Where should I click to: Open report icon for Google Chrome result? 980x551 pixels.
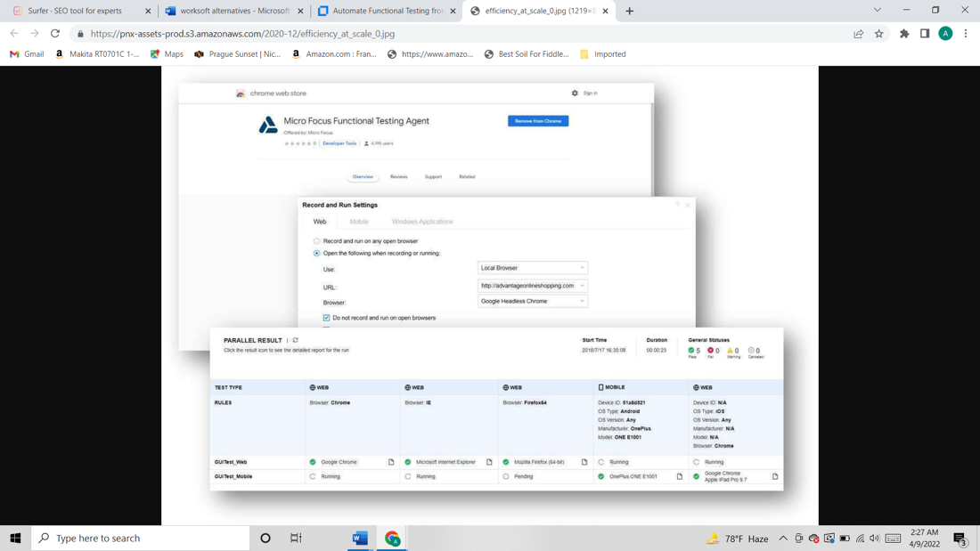click(x=391, y=462)
